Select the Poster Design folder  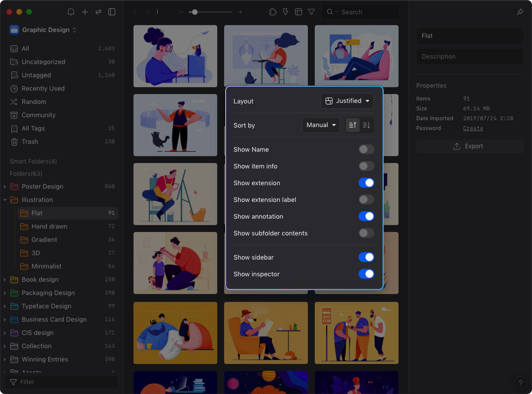coord(42,186)
